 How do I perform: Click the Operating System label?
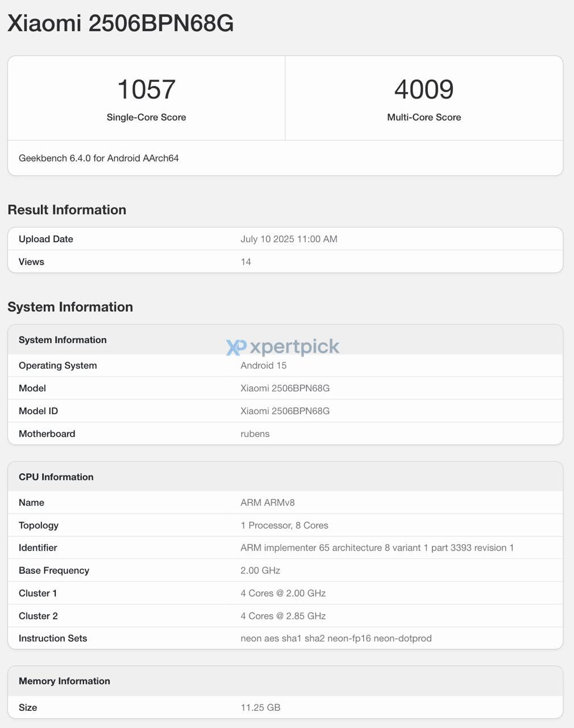coord(58,365)
